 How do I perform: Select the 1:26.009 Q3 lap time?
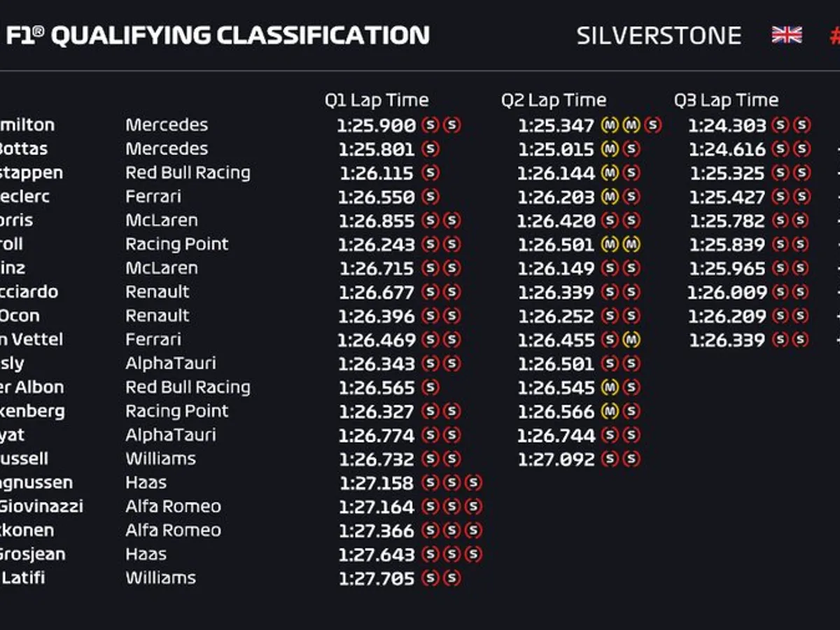coord(727,293)
